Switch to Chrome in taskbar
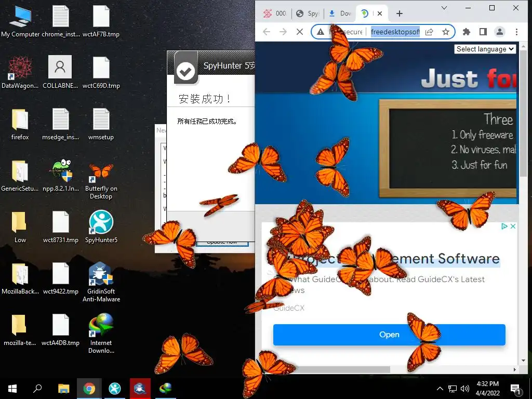This screenshot has width=532, height=399. [x=89, y=389]
